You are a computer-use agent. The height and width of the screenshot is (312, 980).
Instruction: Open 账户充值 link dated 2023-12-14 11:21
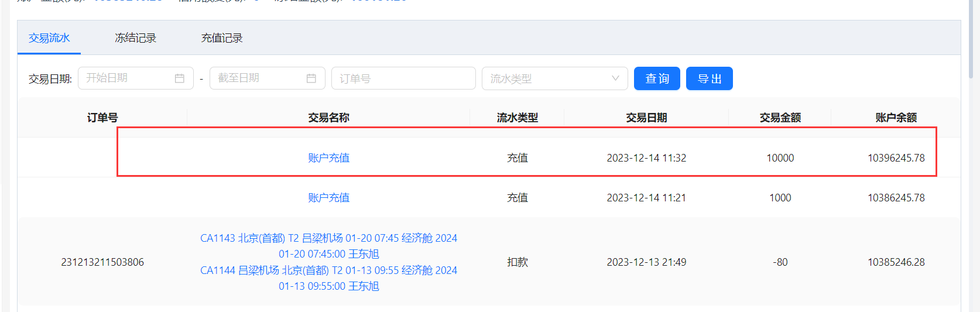[328, 198]
